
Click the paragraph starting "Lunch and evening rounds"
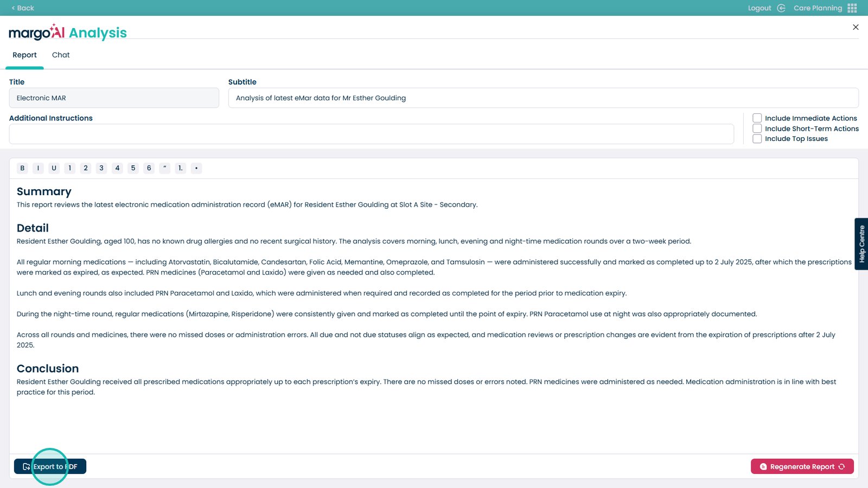(x=322, y=293)
